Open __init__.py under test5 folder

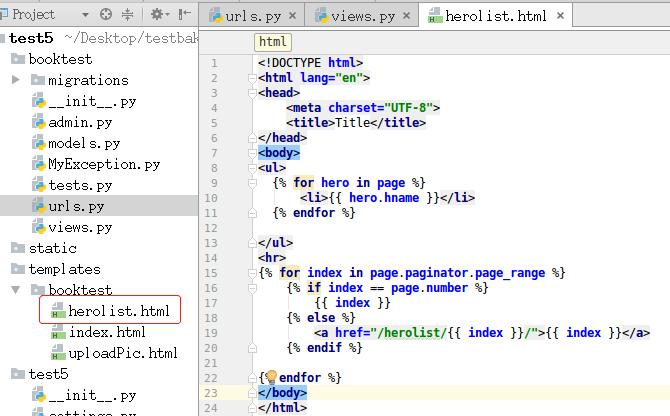tap(92, 395)
